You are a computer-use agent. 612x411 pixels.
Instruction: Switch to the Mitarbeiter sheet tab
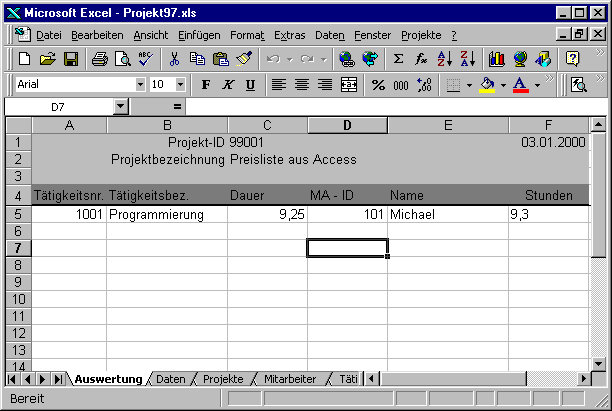point(290,379)
